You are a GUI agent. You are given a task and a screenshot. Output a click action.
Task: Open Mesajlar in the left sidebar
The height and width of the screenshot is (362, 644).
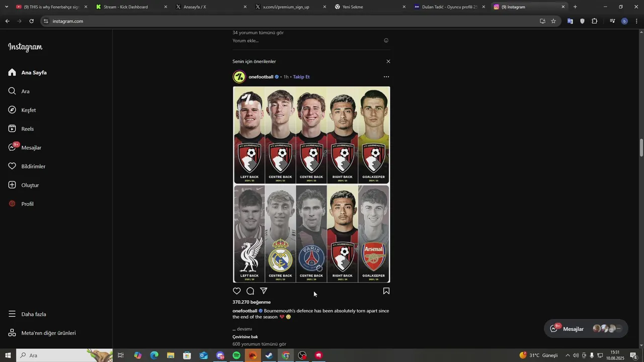(25, 148)
